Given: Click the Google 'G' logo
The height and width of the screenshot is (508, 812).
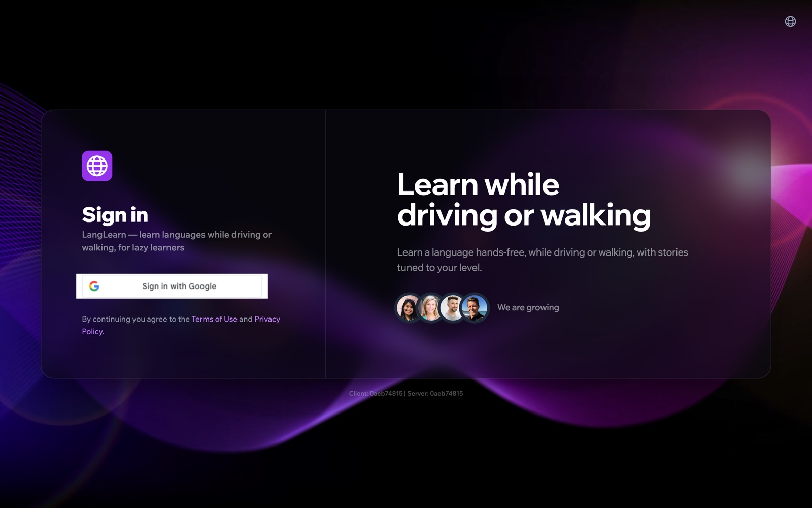Looking at the screenshot, I should 94,286.
